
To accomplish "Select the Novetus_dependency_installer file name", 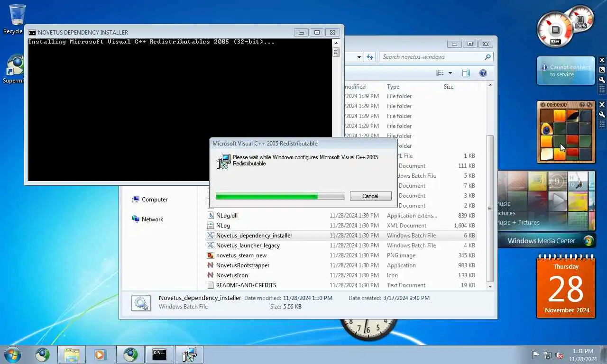I will click(x=254, y=236).
